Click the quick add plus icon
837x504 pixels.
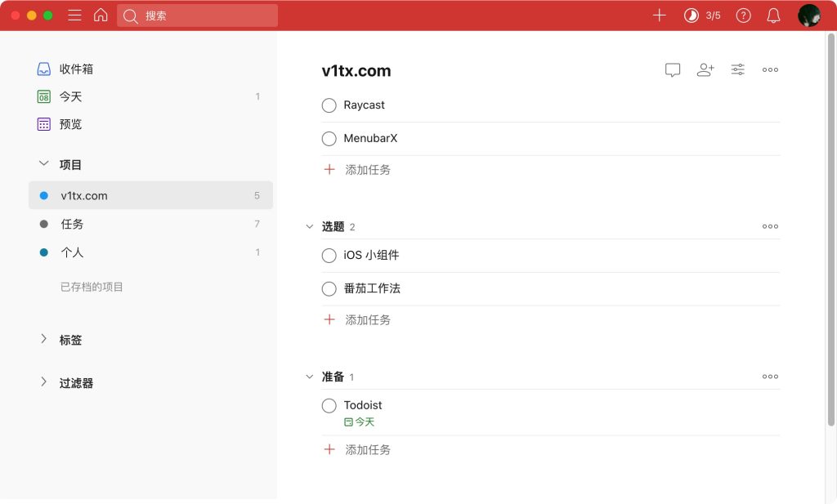[660, 15]
